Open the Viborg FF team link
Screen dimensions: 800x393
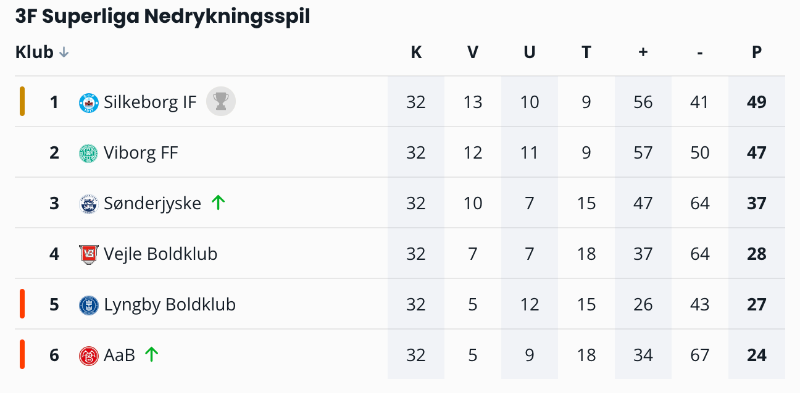pyautogui.click(x=141, y=153)
